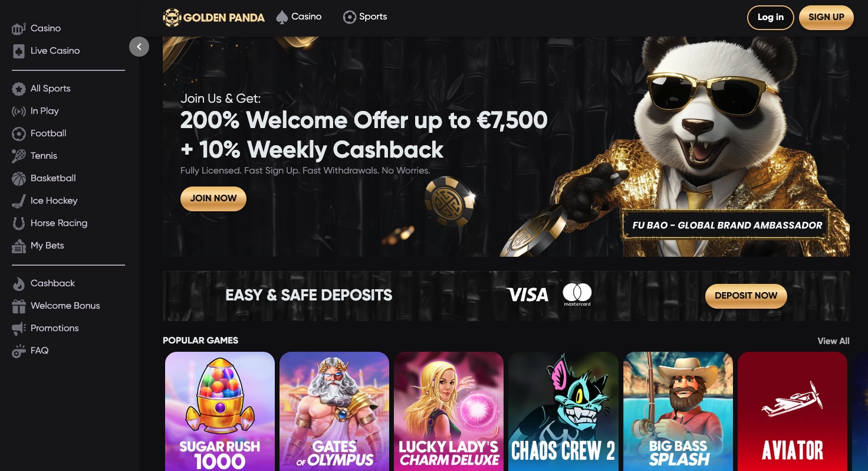The image size is (868, 471).
Task: Click the gold SIGN UP button
Action: (826, 17)
